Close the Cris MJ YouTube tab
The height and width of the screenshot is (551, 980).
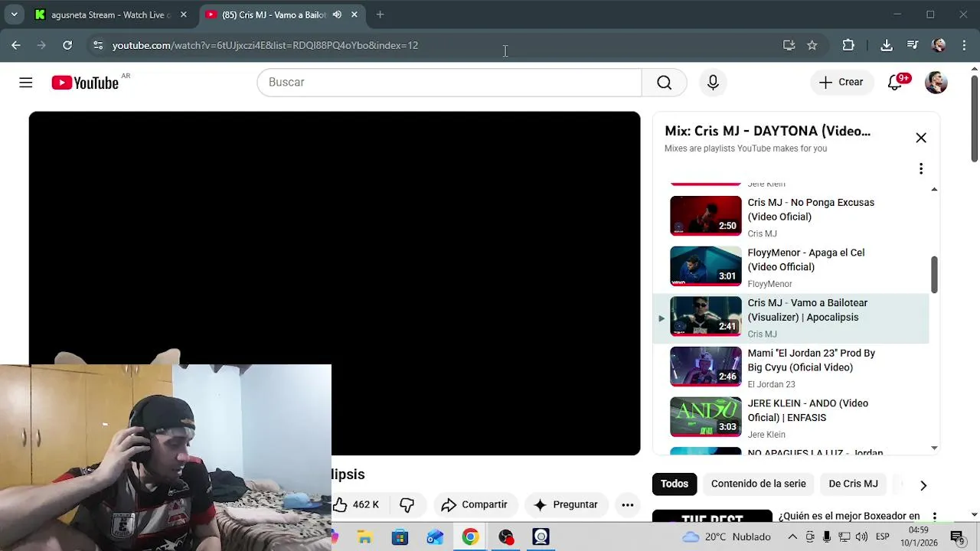click(x=354, y=15)
